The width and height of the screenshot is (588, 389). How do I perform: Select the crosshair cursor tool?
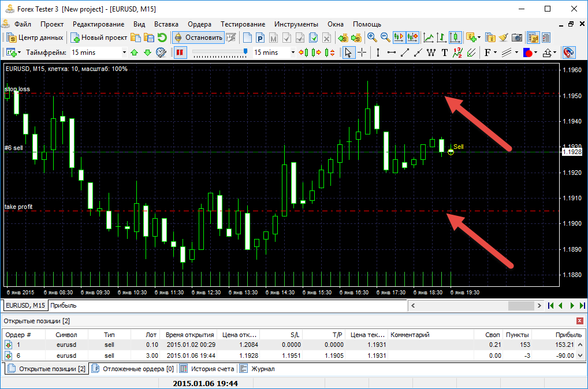tap(362, 53)
